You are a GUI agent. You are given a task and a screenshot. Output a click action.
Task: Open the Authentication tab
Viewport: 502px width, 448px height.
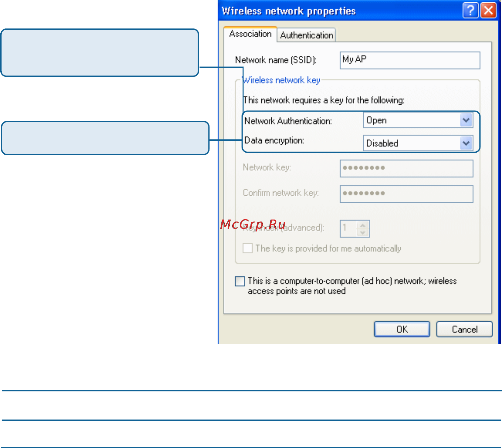point(307,35)
